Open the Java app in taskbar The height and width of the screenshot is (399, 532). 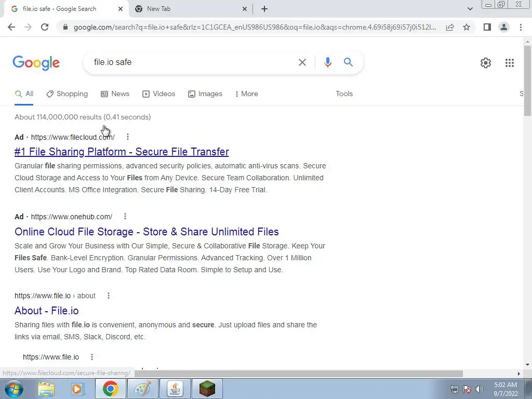point(175,389)
